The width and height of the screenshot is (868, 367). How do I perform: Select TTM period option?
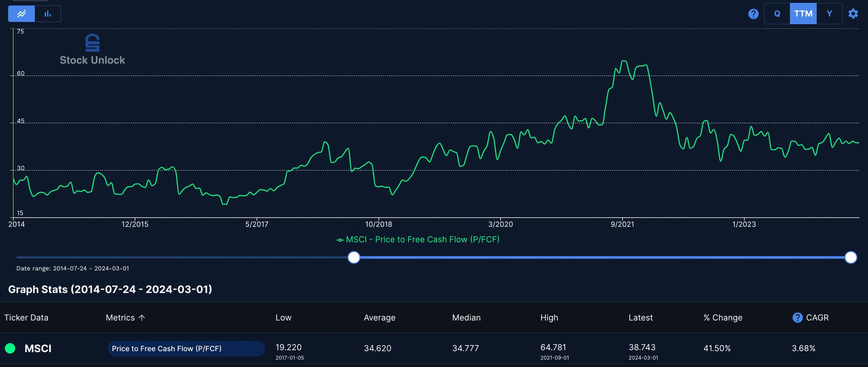(x=803, y=14)
